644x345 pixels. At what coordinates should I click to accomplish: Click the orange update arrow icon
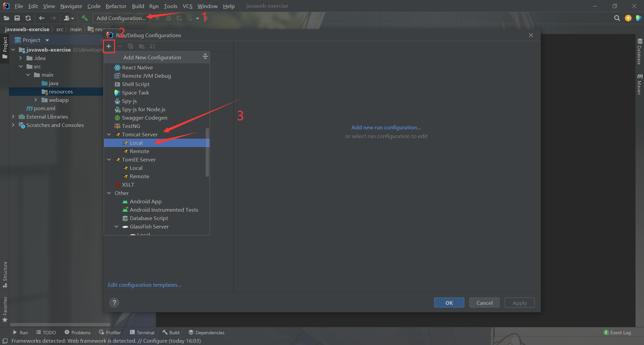[628, 18]
